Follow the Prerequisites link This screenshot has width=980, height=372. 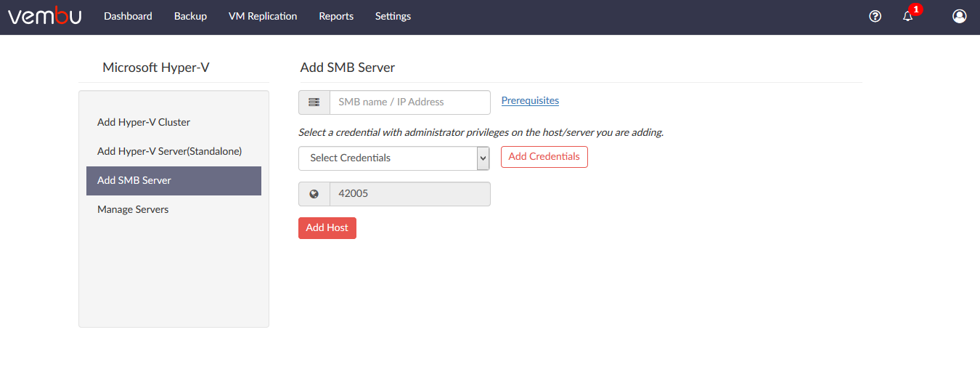pyautogui.click(x=530, y=100)
